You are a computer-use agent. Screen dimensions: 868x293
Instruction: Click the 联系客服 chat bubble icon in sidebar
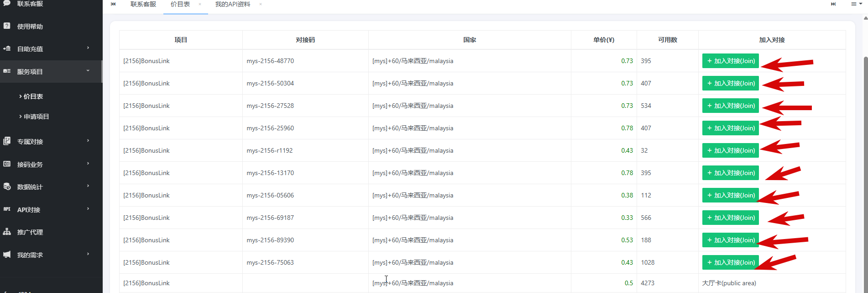pos(7,3)
